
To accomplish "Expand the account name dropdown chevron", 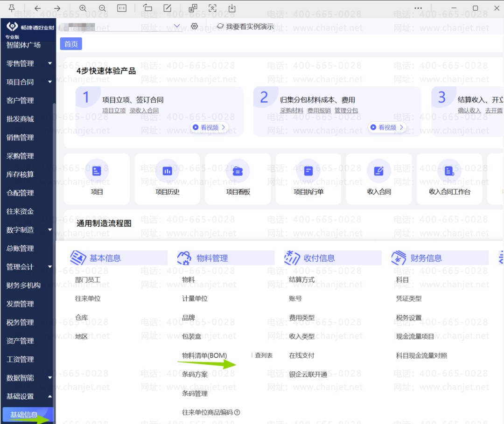I will click(x=177, y=26).
